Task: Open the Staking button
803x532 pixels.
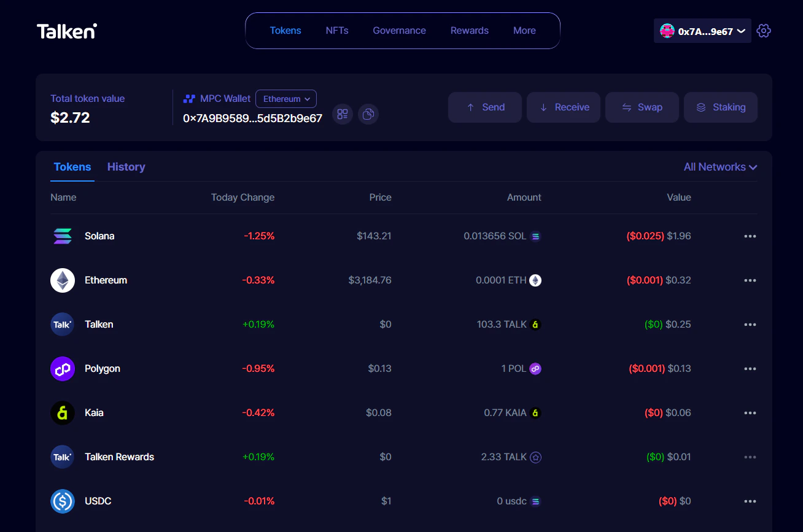Action: click(721, 107)
